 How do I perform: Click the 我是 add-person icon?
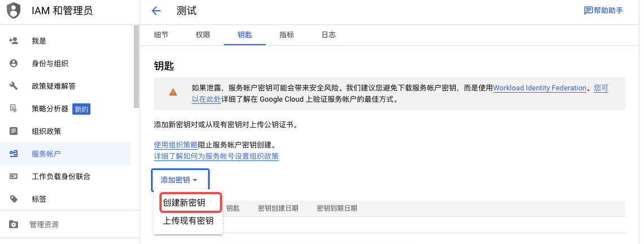point(14,41)
